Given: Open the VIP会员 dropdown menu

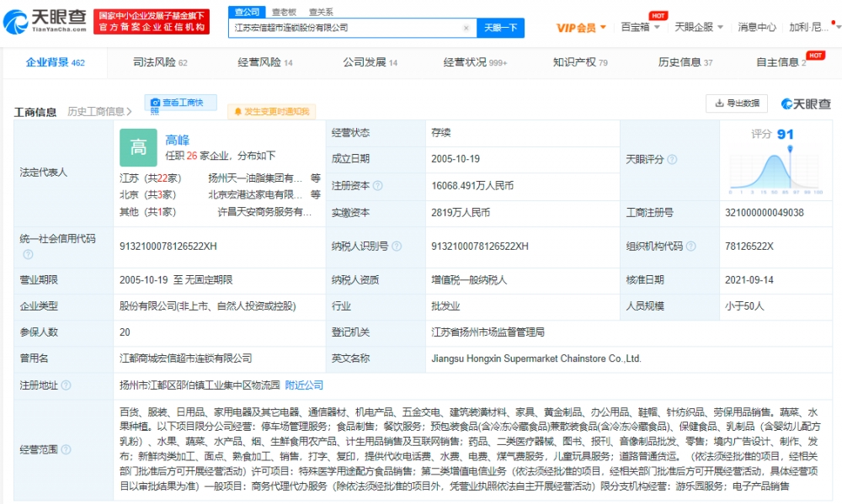Looking at the screenshot, I should pyautogui.click(x=581, y=28).
